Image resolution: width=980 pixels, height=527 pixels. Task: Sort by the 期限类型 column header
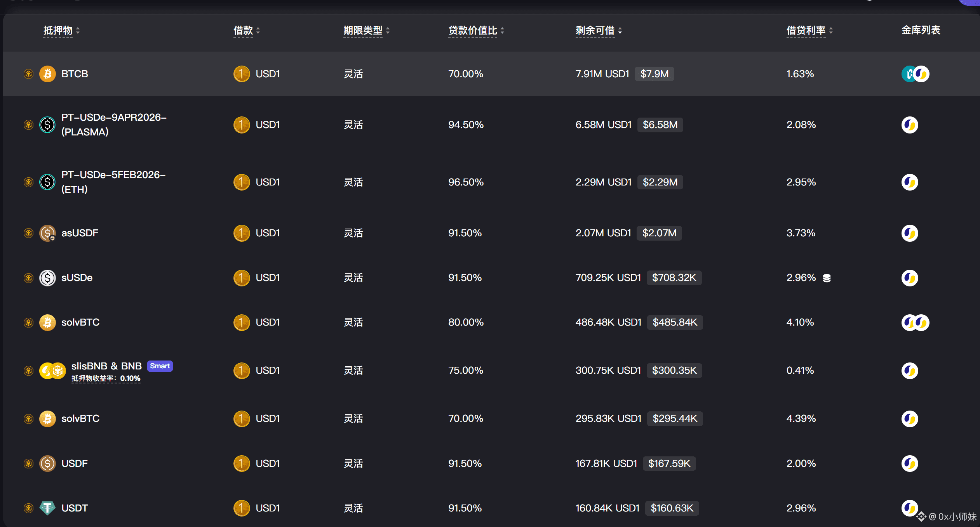[366, 30]
